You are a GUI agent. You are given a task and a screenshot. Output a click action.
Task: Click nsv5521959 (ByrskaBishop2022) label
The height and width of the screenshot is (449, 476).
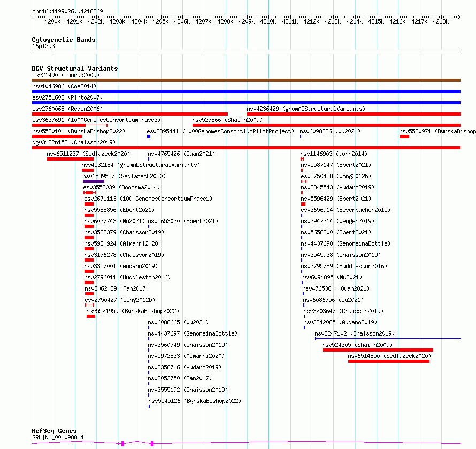(x=133, y=311)
